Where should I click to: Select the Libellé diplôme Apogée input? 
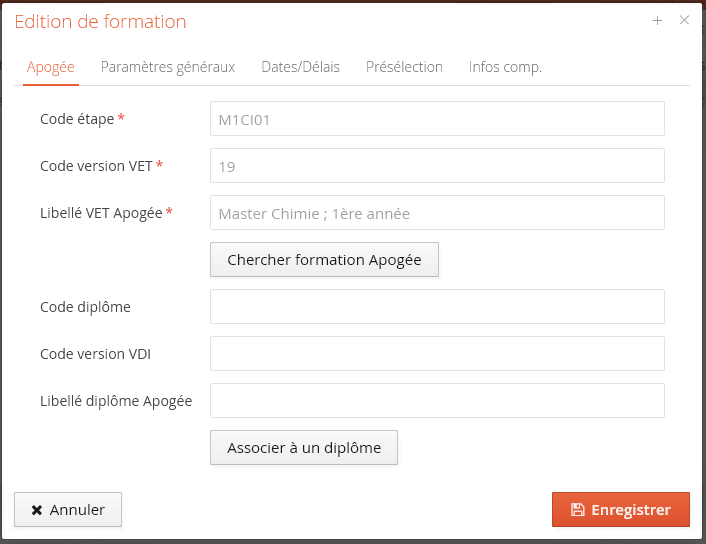437,401
